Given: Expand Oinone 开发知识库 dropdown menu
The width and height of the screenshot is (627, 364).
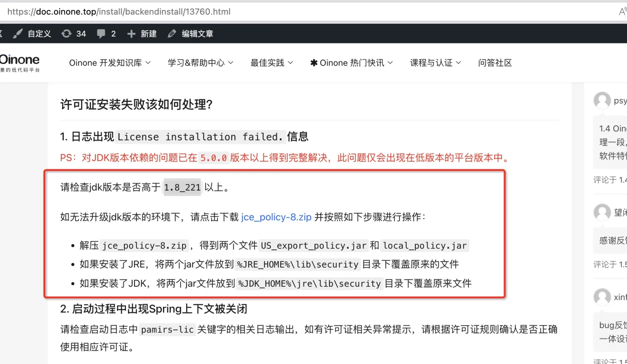Looking at the screenshot, I should tap(110, 63).
